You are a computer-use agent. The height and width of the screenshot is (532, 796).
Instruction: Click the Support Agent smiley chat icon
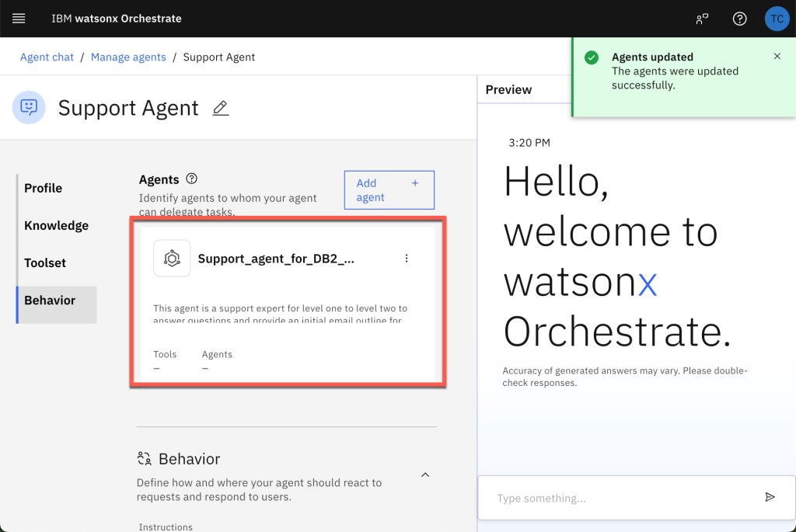click(x=29, y=107)
